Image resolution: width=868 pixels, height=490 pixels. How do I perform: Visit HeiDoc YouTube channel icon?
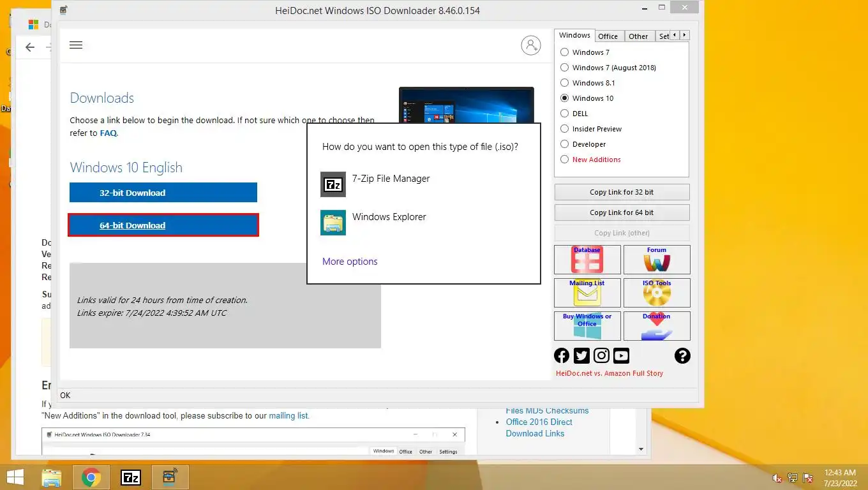point(621,355)
